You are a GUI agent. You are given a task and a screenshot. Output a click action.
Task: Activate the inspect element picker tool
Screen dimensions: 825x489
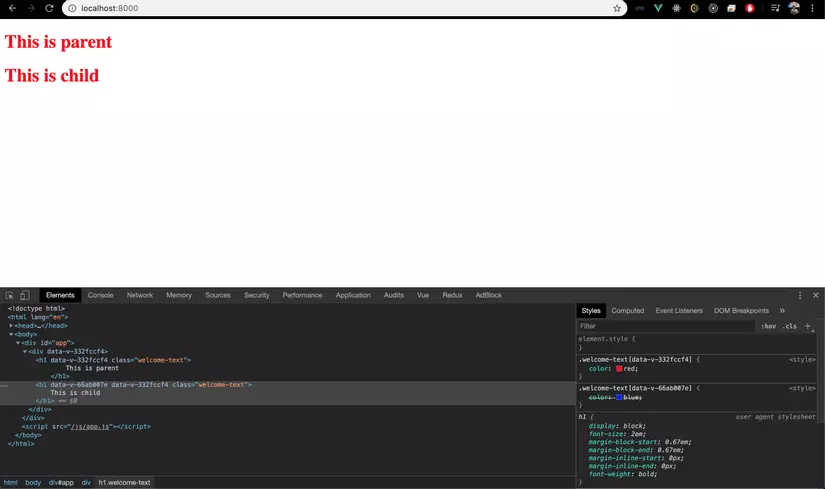(x=9, y=295)
